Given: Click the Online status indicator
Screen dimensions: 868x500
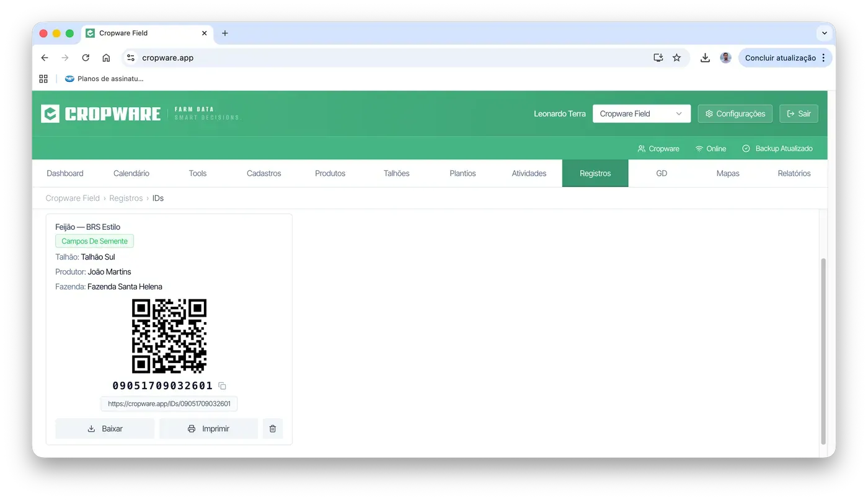Looking at the screenshot, I should pos(711,149).
